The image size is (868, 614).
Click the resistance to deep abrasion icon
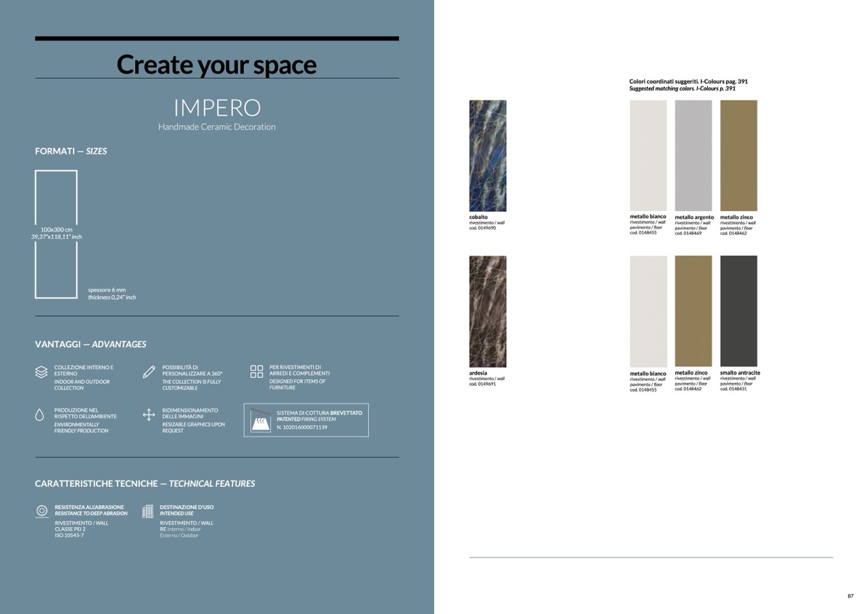click(x=42, y=510)
